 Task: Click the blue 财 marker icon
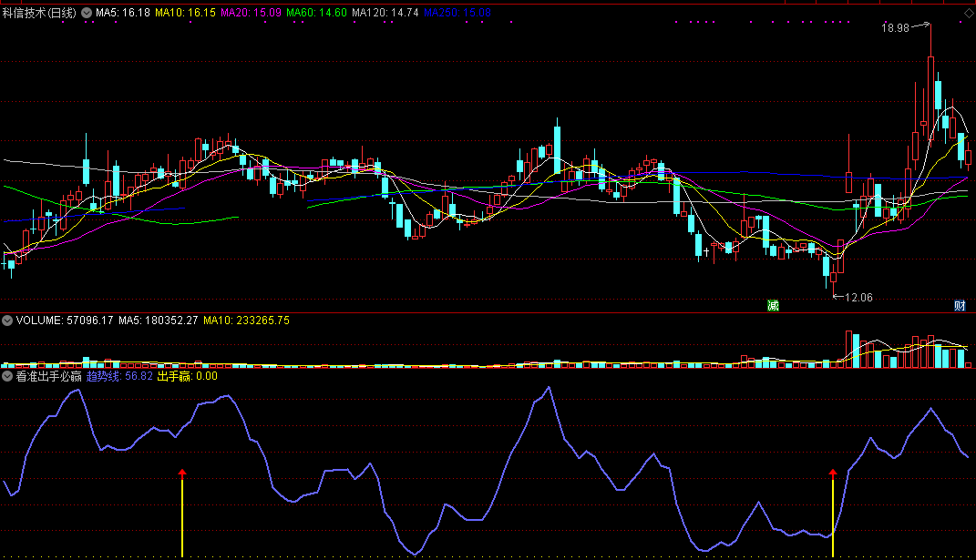pyautogui.click(x=960, y=305)
